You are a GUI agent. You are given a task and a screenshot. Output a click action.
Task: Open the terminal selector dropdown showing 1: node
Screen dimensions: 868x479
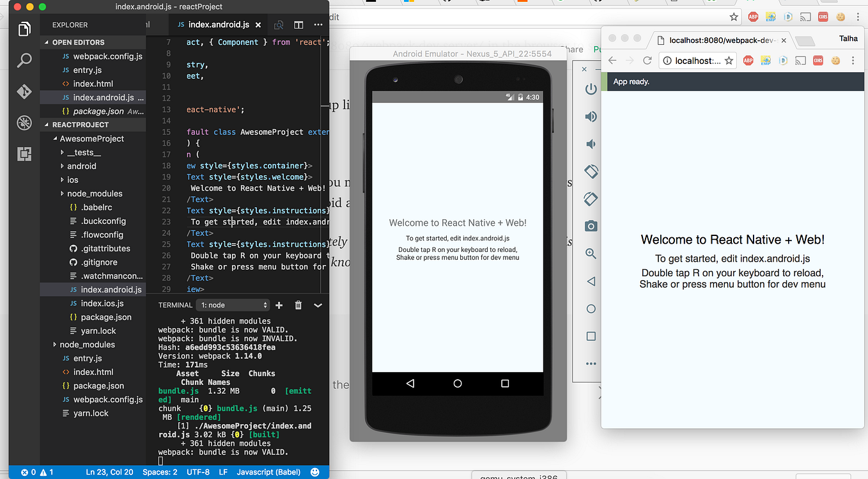232,305
